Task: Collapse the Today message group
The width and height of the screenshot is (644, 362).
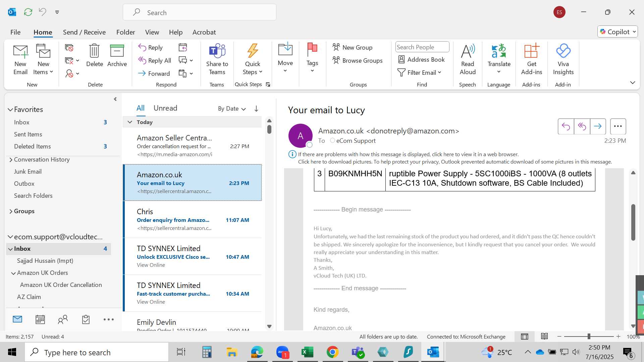Action: 130,122
